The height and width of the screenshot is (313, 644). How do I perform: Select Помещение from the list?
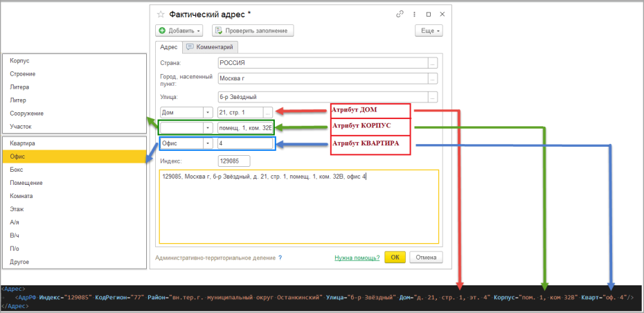[74, 183]
